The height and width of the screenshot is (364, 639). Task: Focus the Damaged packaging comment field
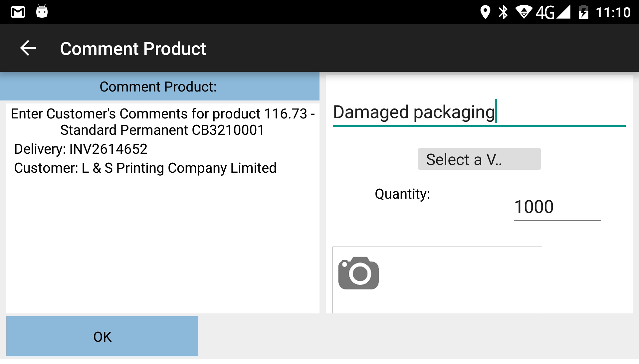coord(479,112)
